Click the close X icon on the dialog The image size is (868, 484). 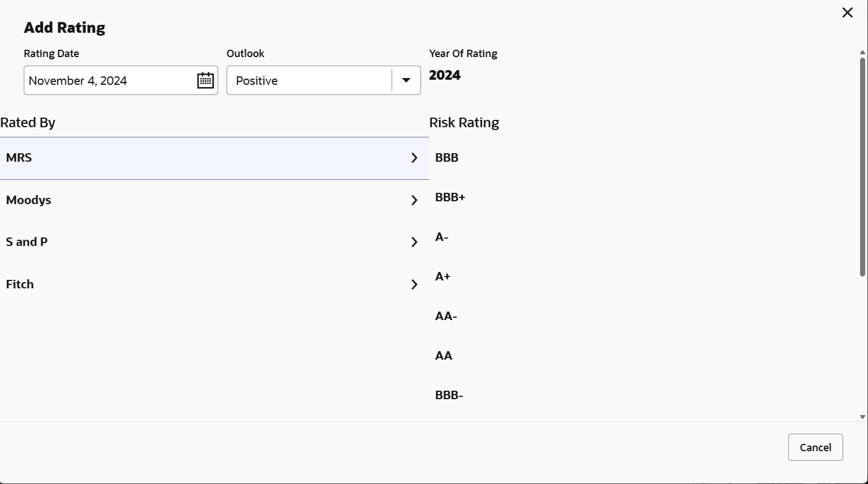point(847,12)
